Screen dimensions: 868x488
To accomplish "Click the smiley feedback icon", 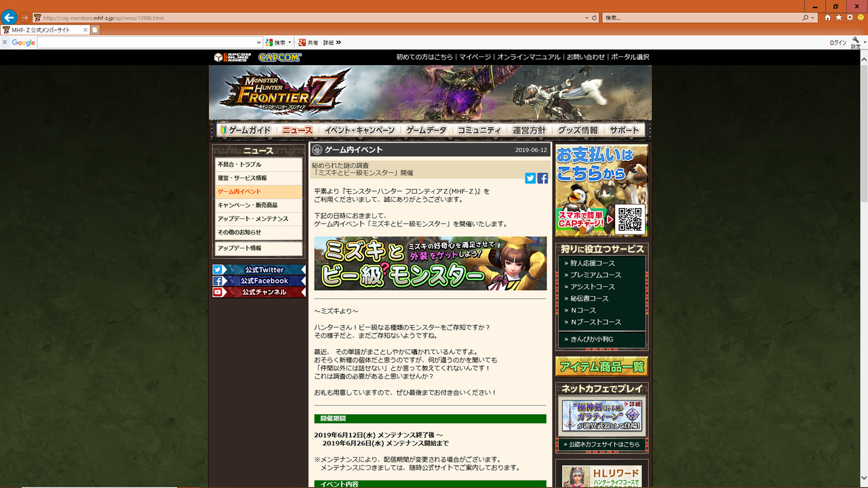I will tap(861, 18).
